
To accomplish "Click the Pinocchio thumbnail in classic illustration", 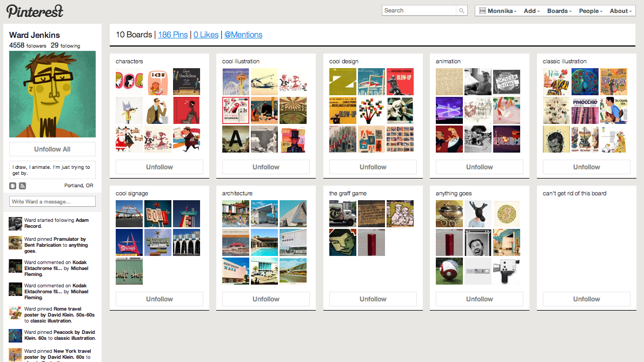I will click(x=585, y=110).
